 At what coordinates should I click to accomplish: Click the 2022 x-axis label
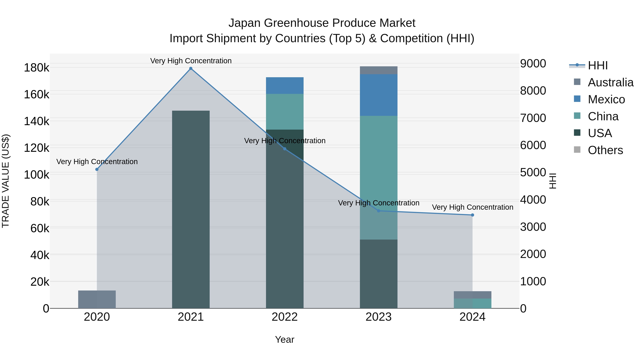(284, 317)
